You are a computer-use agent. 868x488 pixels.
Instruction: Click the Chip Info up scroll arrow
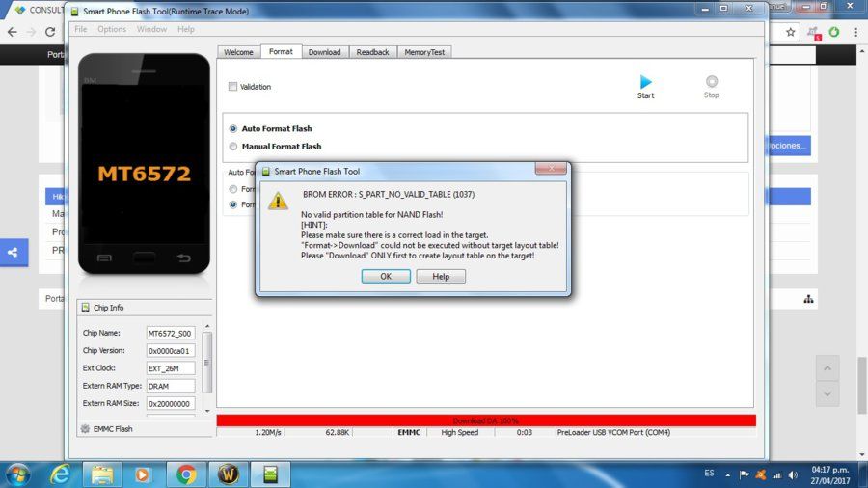[207, 326]
